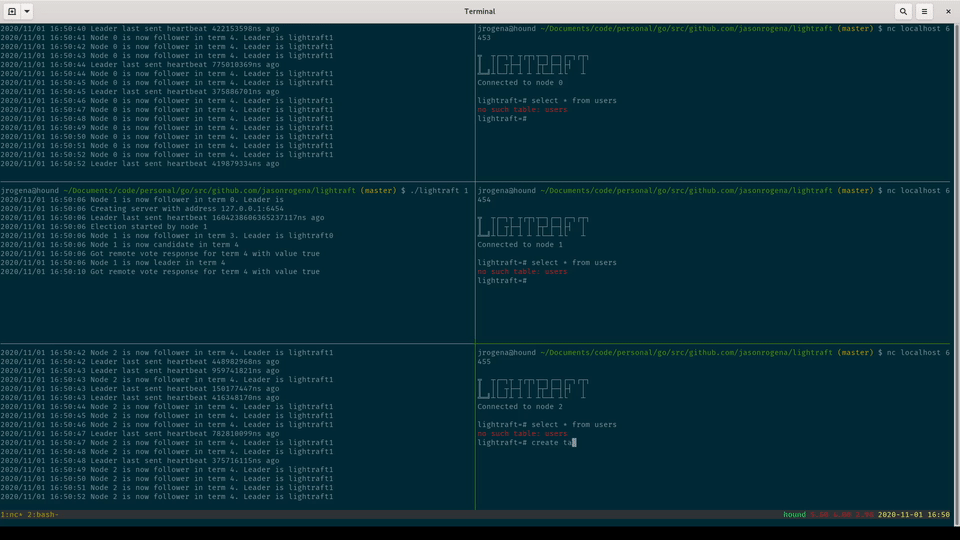Image resolution: width=960 pixels, height=540 pixels.
Task: Expand the new tab dropdown arrow
Action: coord(27,11)
